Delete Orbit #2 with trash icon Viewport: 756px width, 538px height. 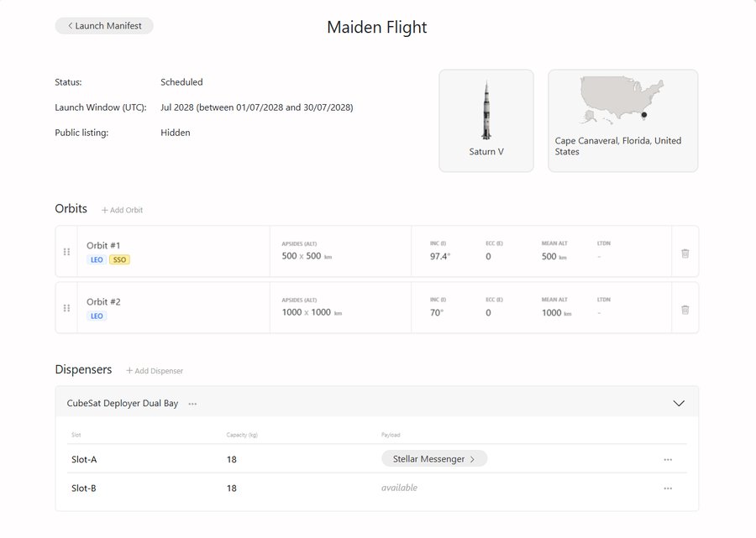click(685, 310)
